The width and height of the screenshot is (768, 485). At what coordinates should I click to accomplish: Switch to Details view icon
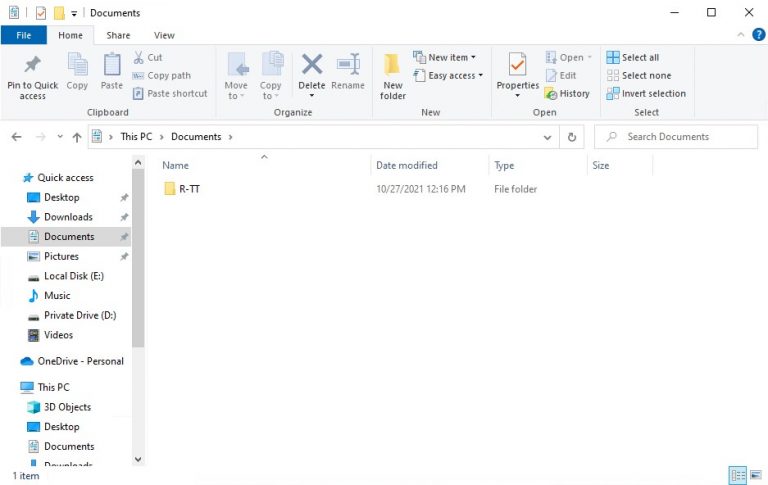(738, 475)
